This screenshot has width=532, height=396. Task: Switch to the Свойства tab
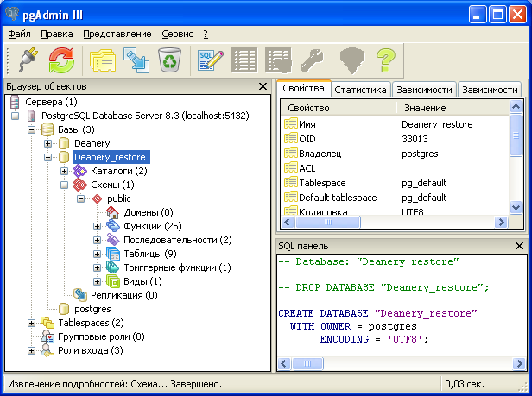click(x=303, y=89)
